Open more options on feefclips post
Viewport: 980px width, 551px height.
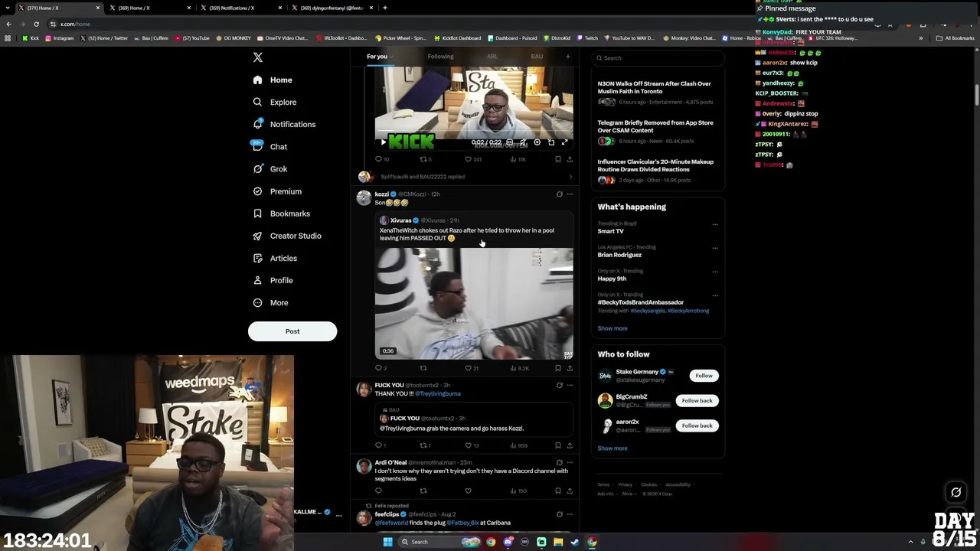[570, 514]
